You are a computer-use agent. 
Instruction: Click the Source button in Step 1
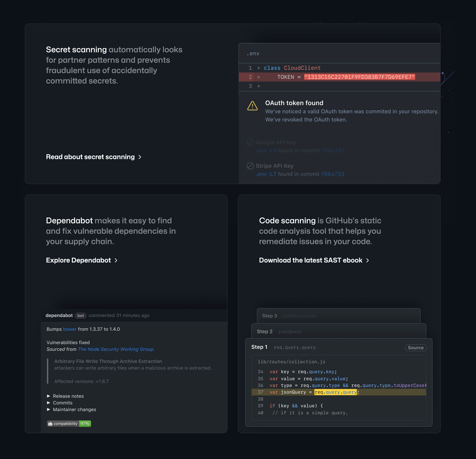[x=416, y=347]
